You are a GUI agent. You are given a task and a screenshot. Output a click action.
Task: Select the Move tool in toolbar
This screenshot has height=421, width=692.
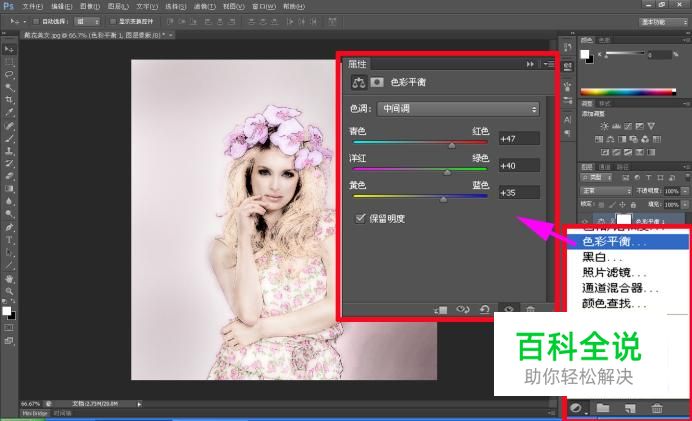9,48
